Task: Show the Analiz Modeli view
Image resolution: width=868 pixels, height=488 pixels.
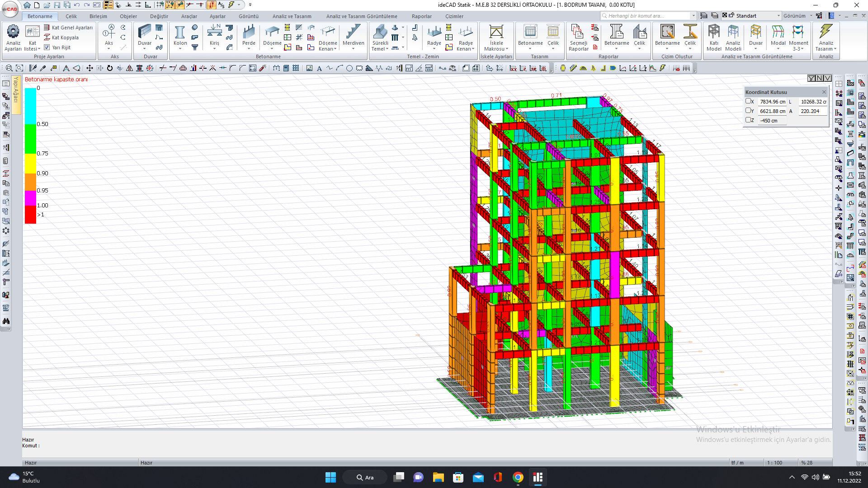Action: coord(733,38)
